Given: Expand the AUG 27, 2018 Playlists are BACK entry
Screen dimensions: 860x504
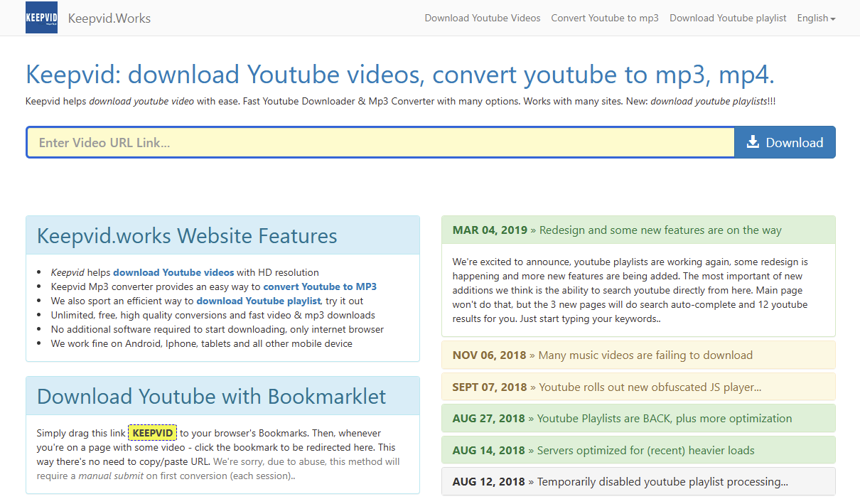Looking at the screenshot, I should (x=638, y=418).
